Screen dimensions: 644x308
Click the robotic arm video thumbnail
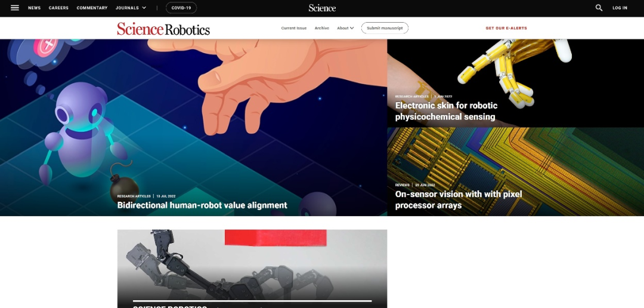[x=252, y=269]
